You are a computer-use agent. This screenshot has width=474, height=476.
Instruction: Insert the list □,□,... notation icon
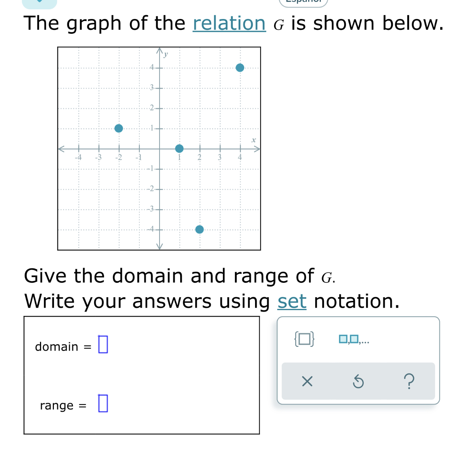point(354,339)
